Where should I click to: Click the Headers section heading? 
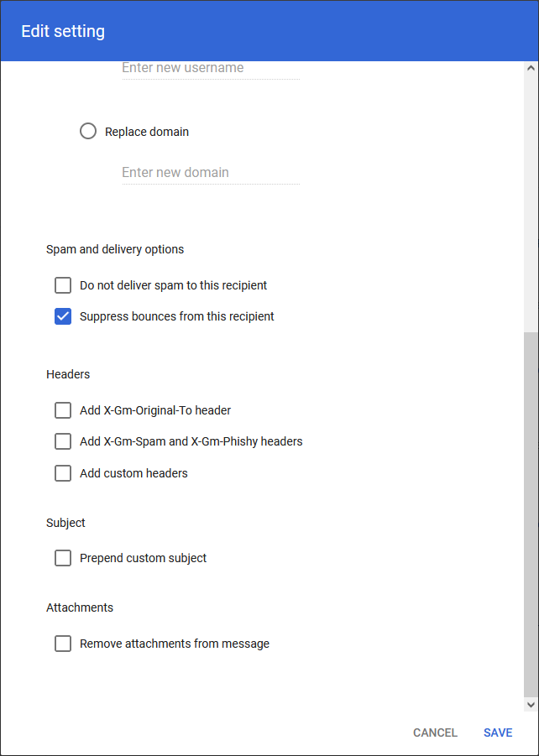(x=68, y=374)
